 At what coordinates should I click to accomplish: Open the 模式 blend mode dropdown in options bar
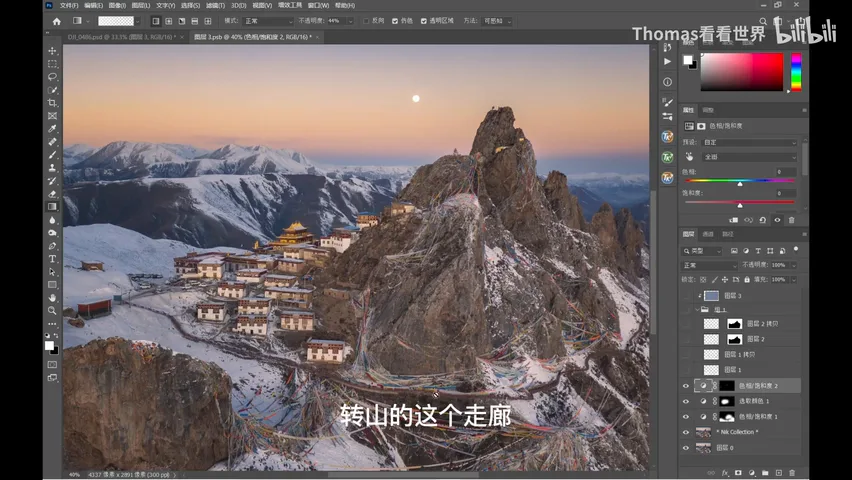click(x=268, y=21)
